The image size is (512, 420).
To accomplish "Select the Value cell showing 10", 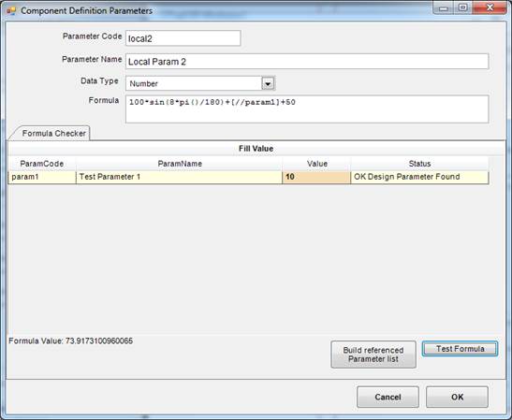I will coord(316,177).
